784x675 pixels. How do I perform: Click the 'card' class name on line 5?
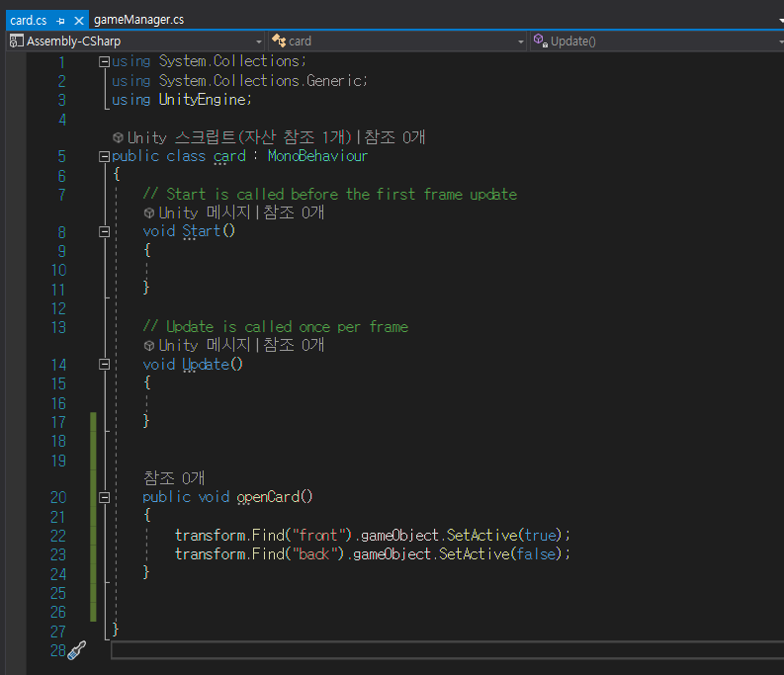(229, 156)
